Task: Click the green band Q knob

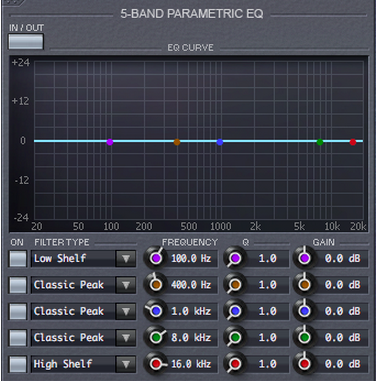Action: tap(235, 338)
